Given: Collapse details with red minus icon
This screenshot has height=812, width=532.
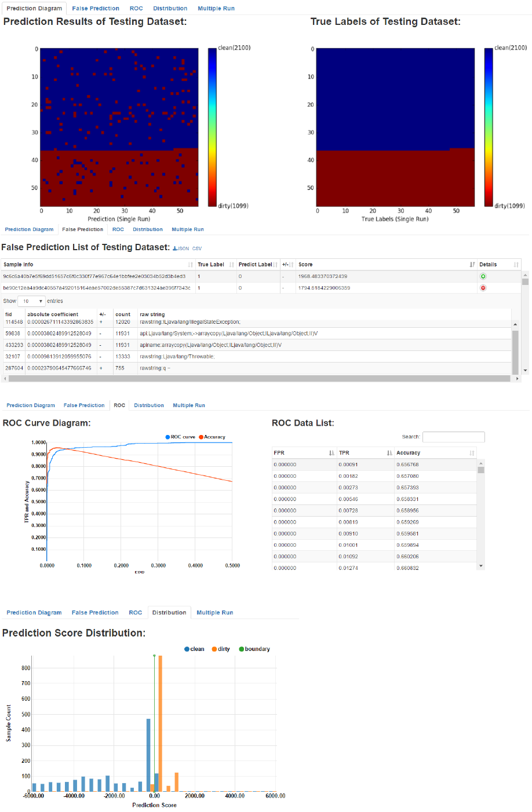Looking at the screenshot, I should tap(483, 288).
